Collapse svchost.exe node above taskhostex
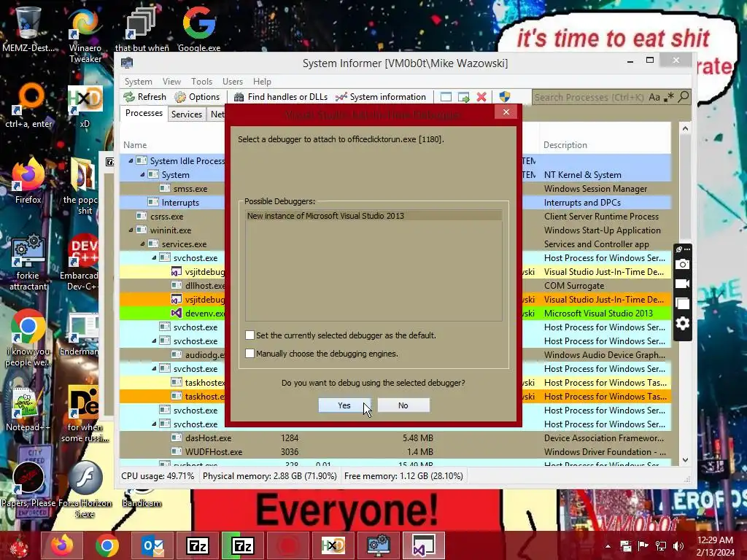This screenshot has height=560, width=747. coord(154,368)
